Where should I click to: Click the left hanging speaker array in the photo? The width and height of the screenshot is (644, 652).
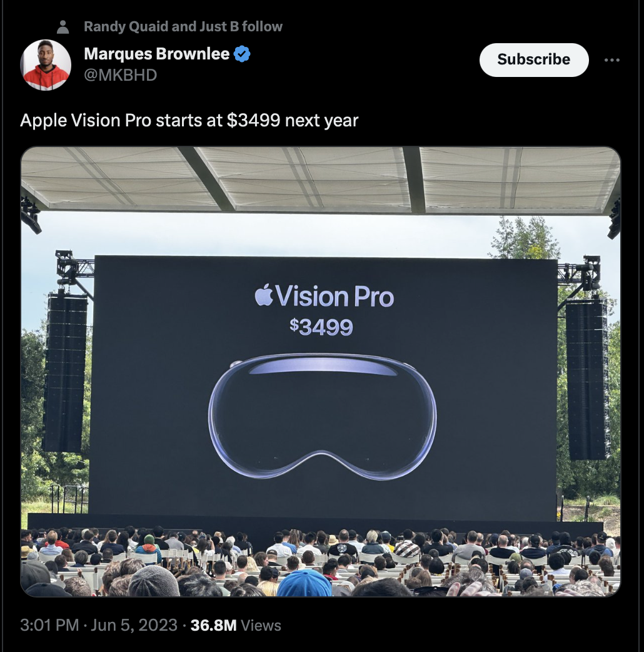coord(65,372)
